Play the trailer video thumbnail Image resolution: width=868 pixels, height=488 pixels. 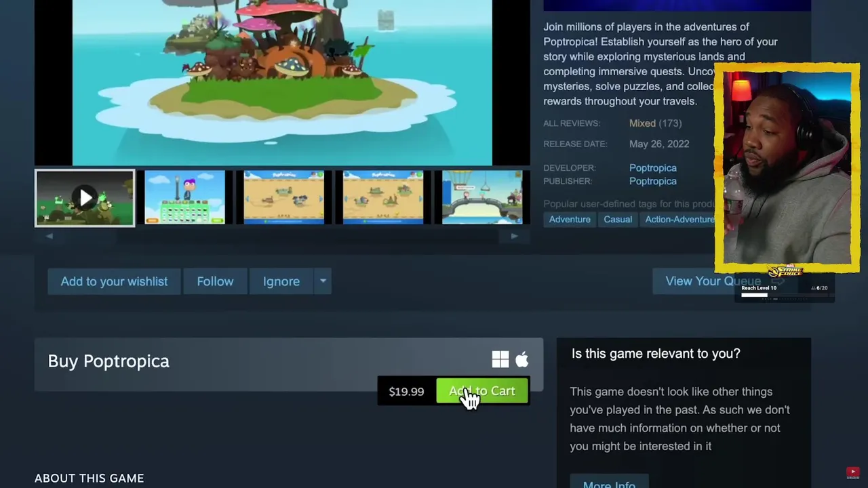point(85,198)
